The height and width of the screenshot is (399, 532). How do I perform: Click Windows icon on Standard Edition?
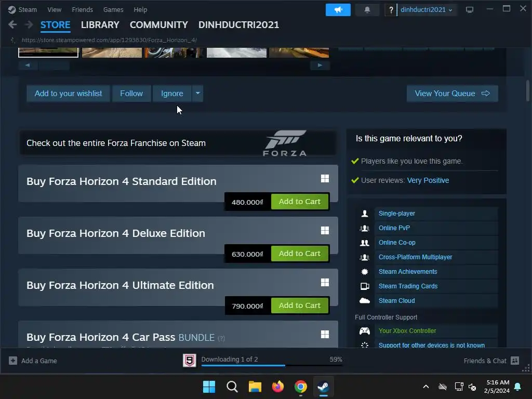coord(325,179)
